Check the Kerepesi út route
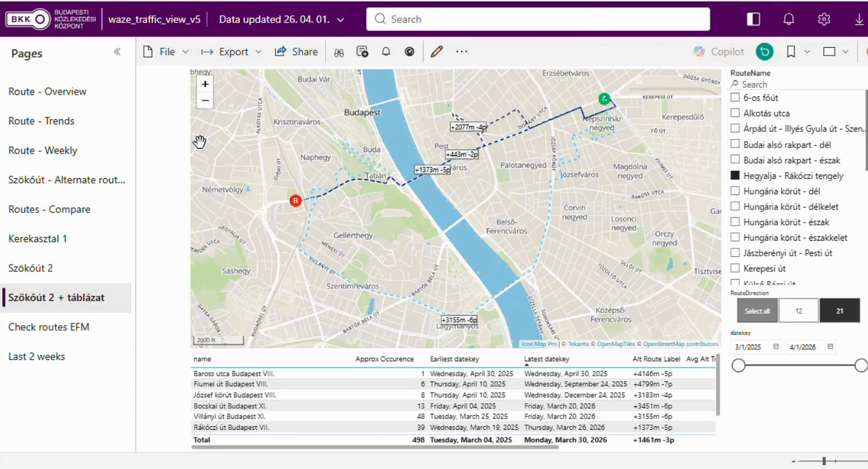 [x=735, y=268]
